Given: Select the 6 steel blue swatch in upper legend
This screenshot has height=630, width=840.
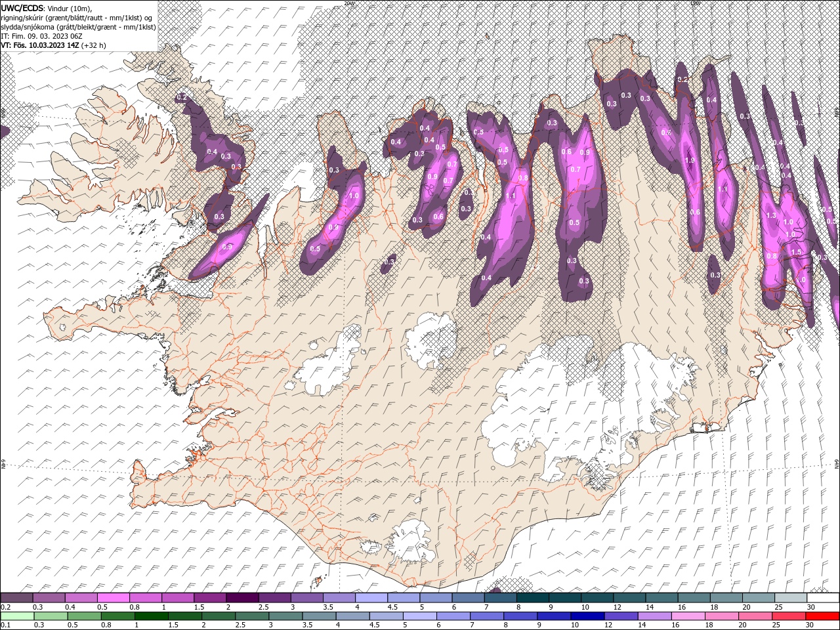Looking at the screenshot, I should tap(467, 598).
